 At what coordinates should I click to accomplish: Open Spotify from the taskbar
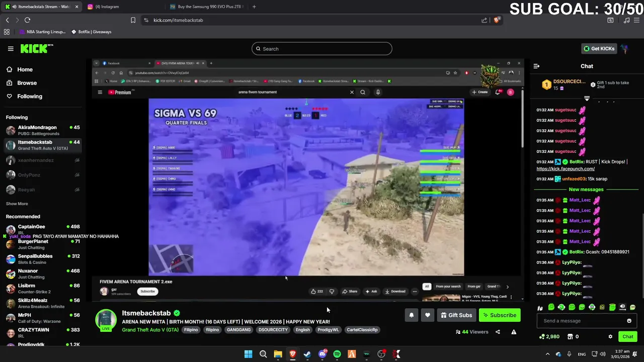click(337, 354)
